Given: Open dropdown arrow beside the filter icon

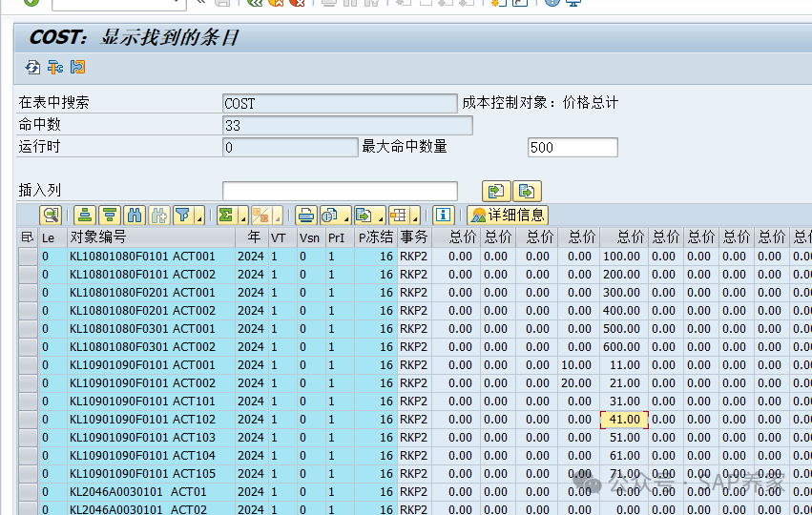Looking at the screenshot, I should pos(199,216).
